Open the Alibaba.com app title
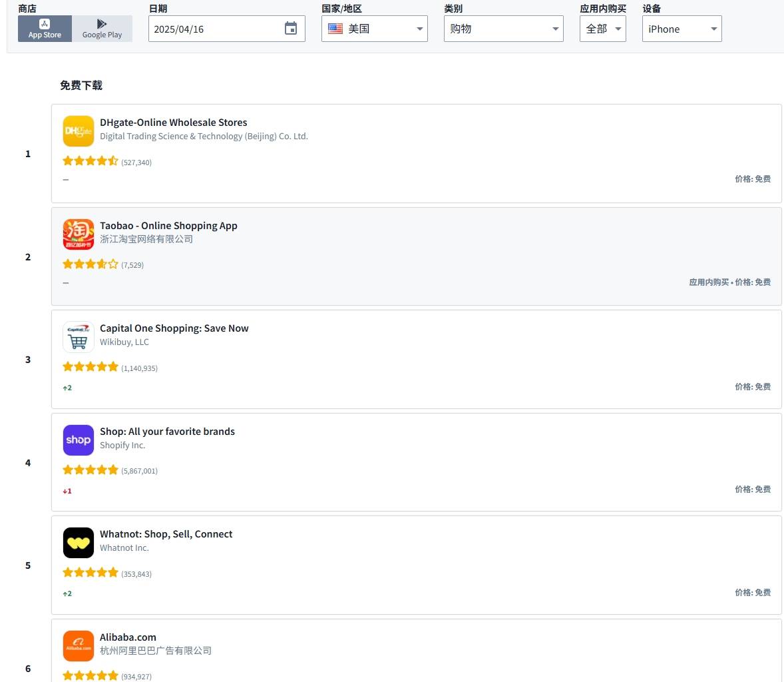Viewport: 784px width, 682px height. coord(128,637)
